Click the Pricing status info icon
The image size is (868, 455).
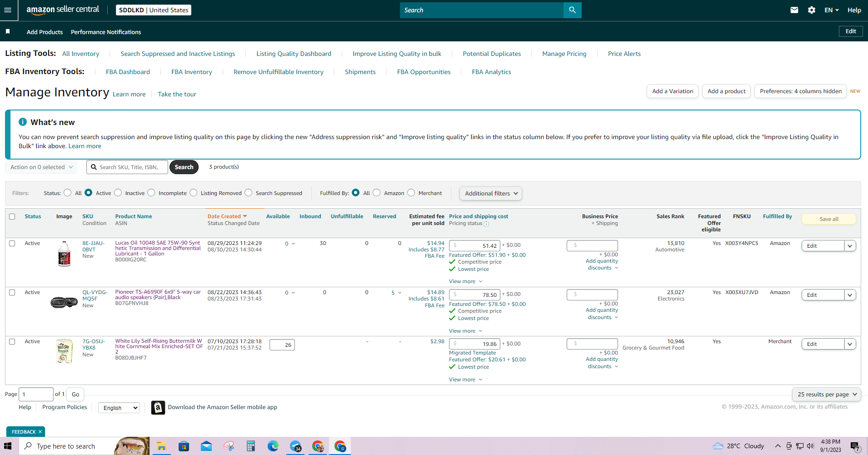point(486,224)
